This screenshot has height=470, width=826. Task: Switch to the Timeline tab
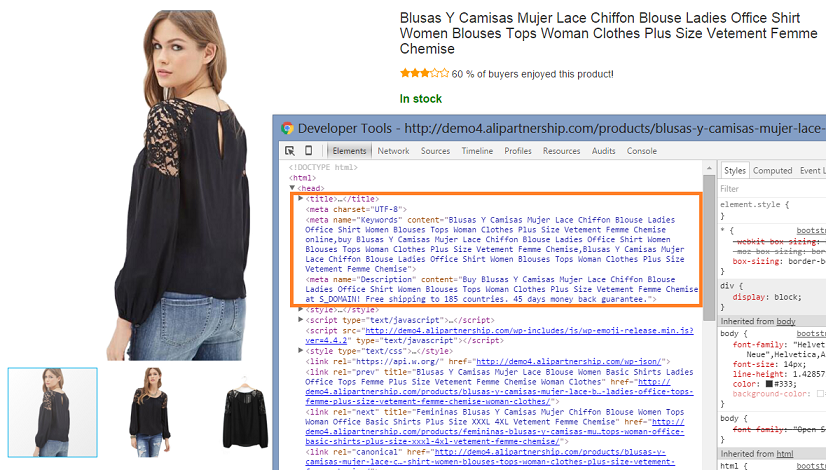point(477,151)
